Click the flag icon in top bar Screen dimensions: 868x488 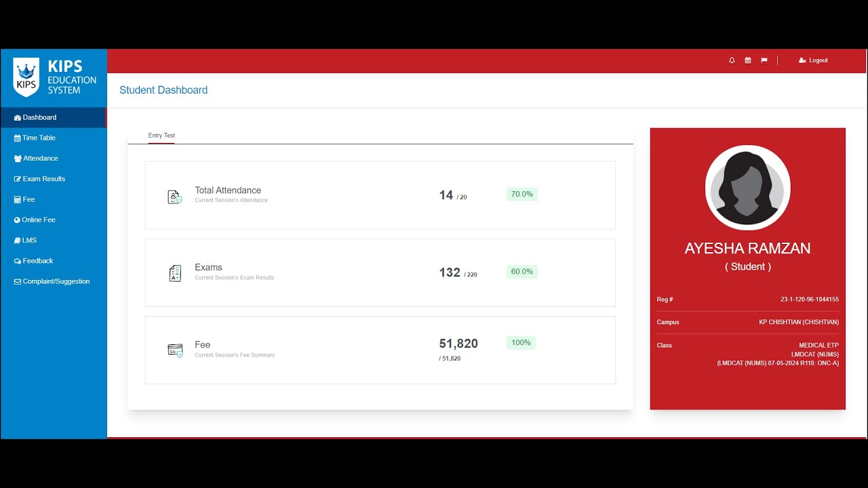(x=764, y=60)
